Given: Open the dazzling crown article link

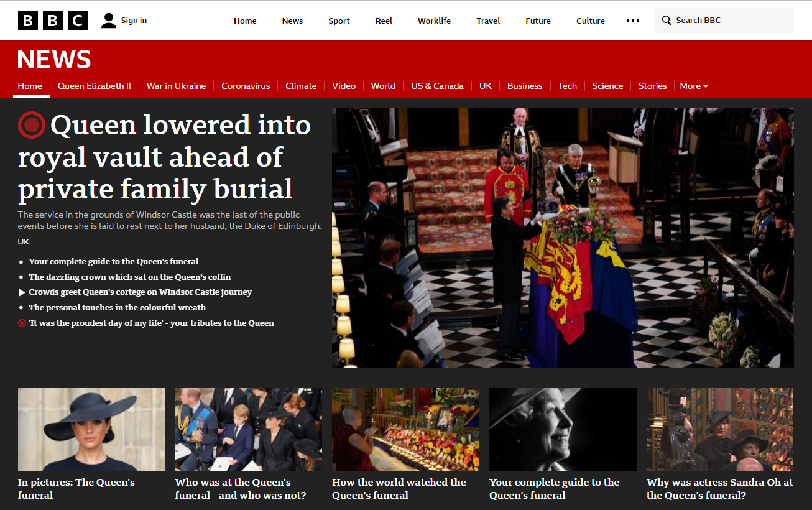Looking at the screenshot, I should pyautogui.click(x=129, y=277).
